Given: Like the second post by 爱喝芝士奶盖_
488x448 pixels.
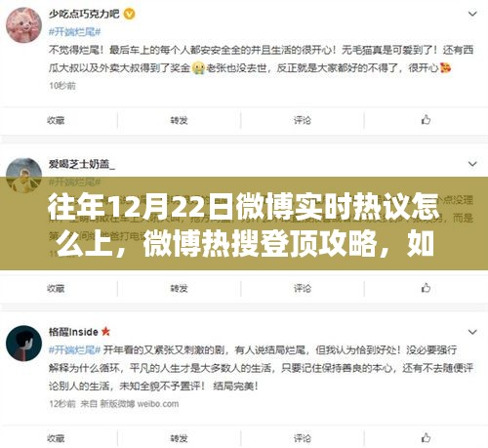Looking at the screenshot, I should pyautogui.click(x=426, y=288).
